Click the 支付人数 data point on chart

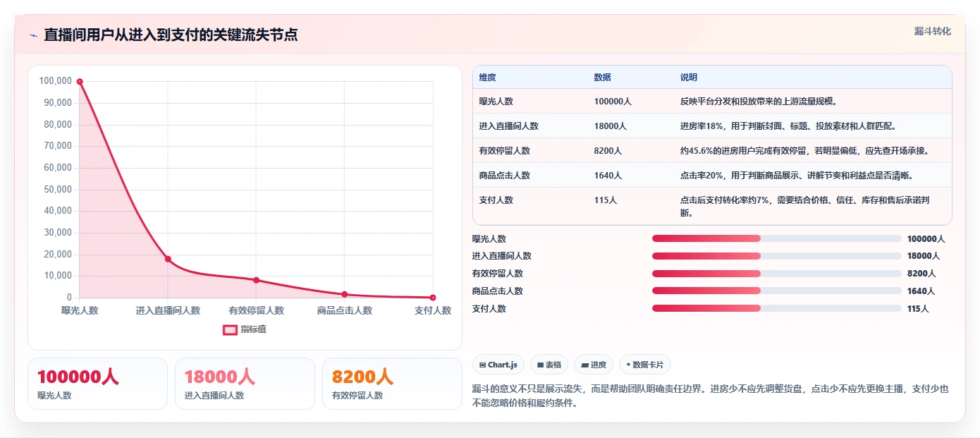(433, 298)
